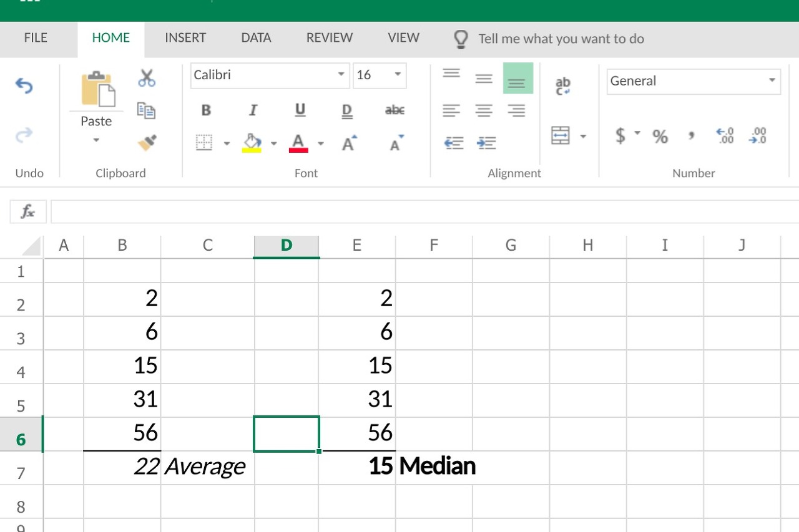Click Increase Indent icon
The image size is (799, 532).
pos(486,143)
